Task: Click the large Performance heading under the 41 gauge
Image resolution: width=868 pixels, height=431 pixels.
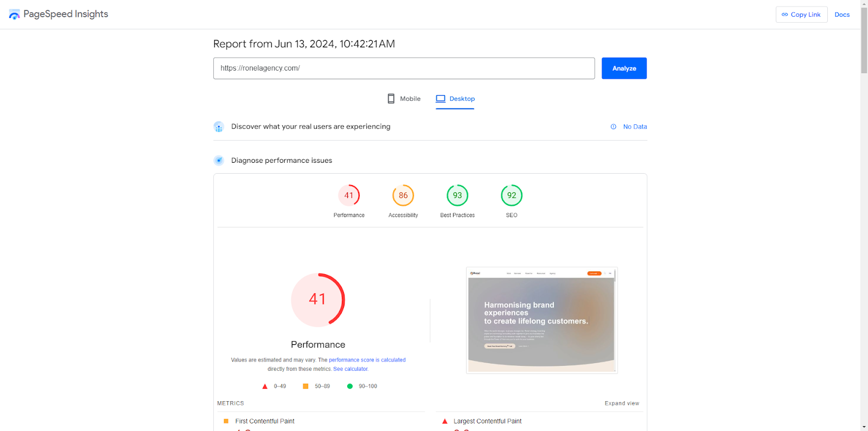Action: click(x=318, y=345)
